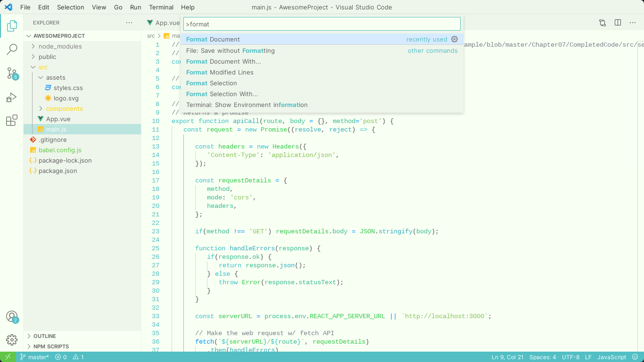This screenshot has width=644, height=362.
Task: Open the Run and Debug view
Action: tap(12, 97)
